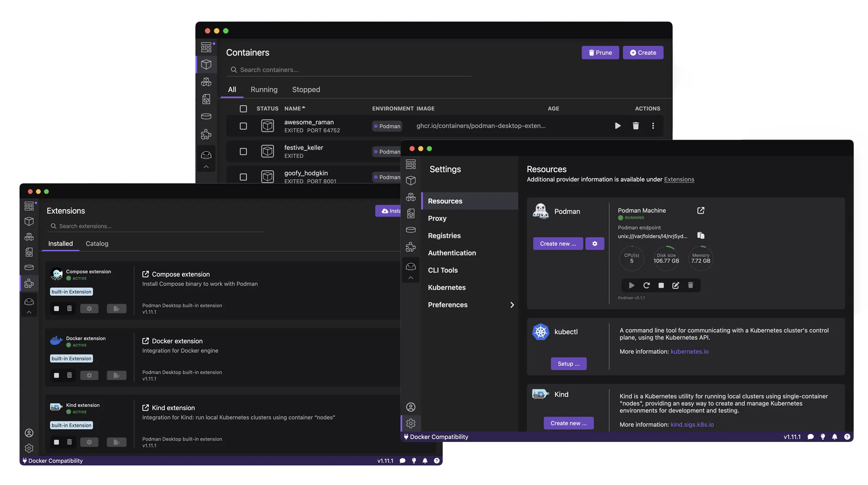
Task: Click Kind Create new button
Action: [x=569, y=423]
